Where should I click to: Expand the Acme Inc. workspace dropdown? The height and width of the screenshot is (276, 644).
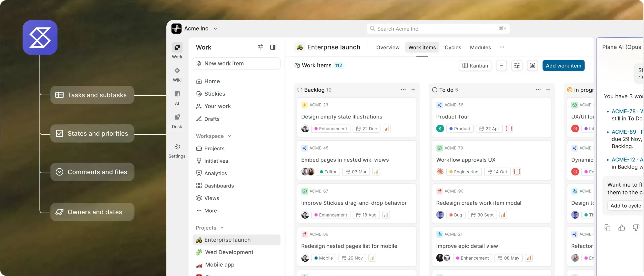point(215,29)
